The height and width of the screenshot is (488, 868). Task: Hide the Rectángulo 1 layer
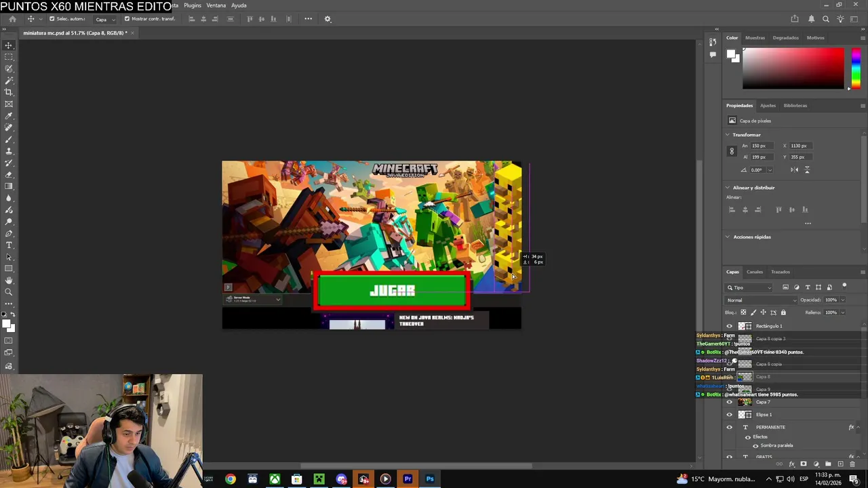pyautogui.click(x=730, y=326)
